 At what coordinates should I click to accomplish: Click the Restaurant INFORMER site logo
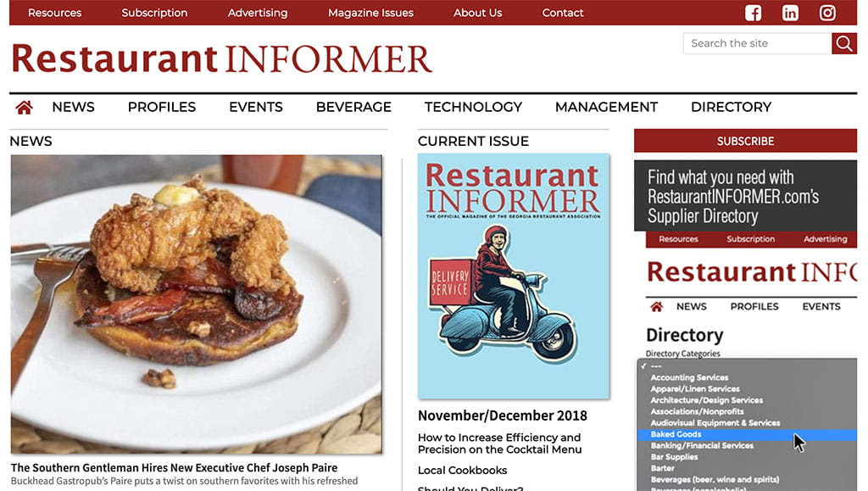point(221,59)
